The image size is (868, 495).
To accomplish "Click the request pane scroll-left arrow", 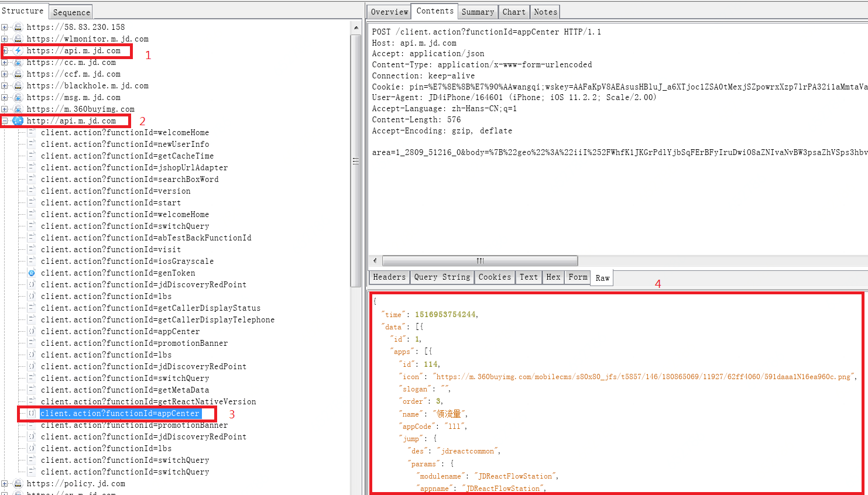I will click(x=375, y=260).
